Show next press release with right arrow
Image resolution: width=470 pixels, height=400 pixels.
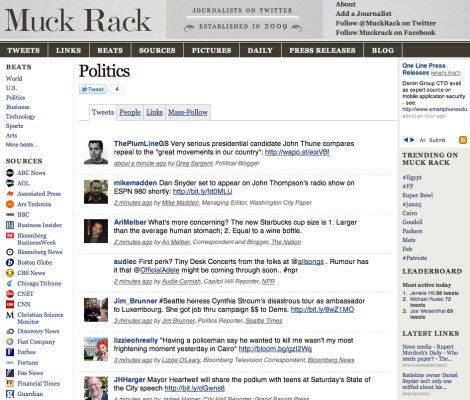[x=412, y=140]
